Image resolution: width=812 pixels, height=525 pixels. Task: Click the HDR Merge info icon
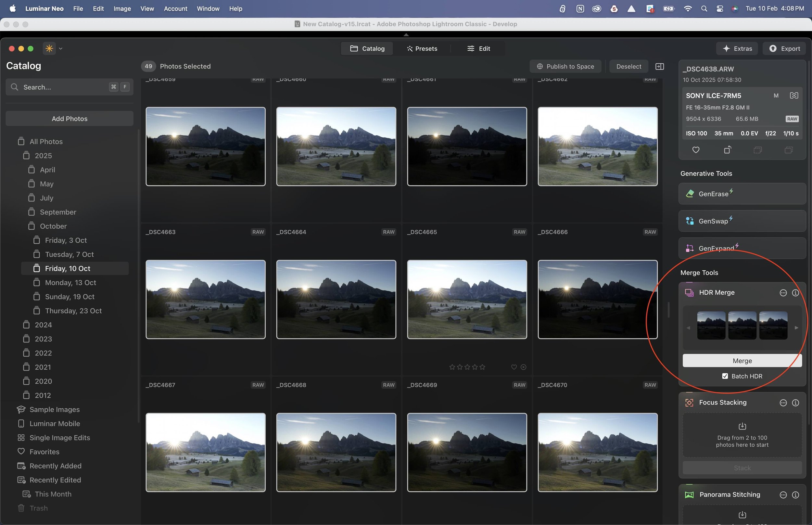coord(795,293)
